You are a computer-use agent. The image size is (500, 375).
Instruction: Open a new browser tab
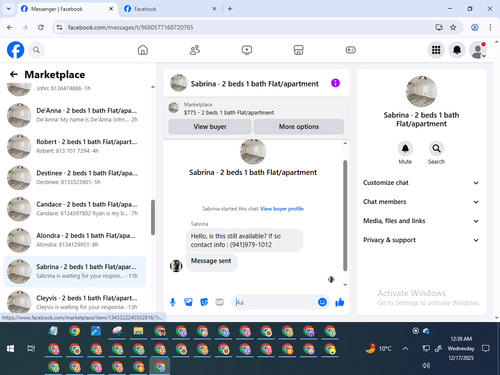click(x=230, y=9)
